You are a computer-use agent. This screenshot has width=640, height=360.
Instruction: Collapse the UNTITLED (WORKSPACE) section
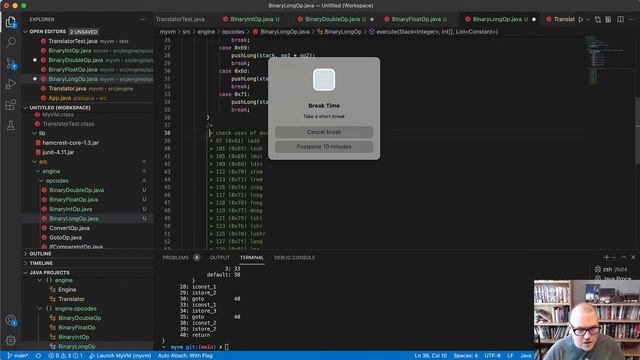tap(60, 108)
